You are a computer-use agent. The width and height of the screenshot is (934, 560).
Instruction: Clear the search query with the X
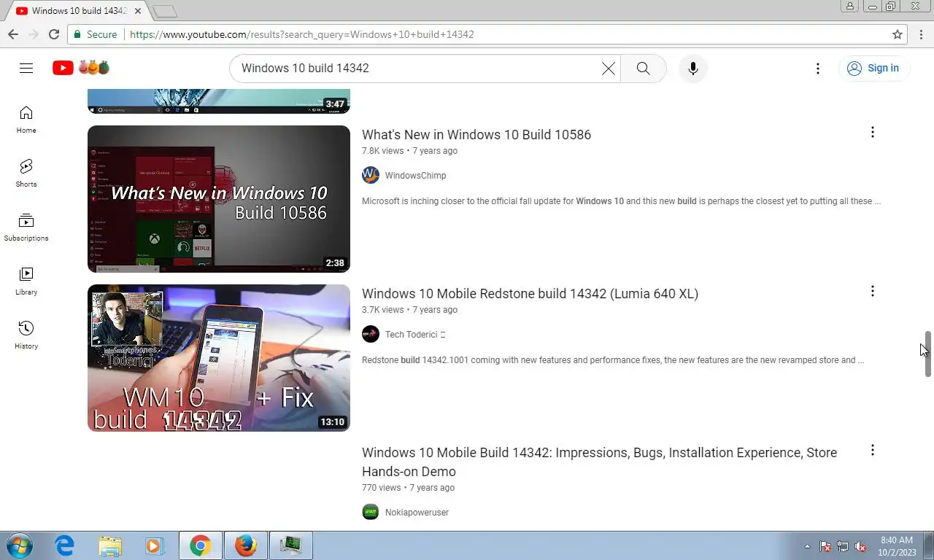tap(608, 68)
